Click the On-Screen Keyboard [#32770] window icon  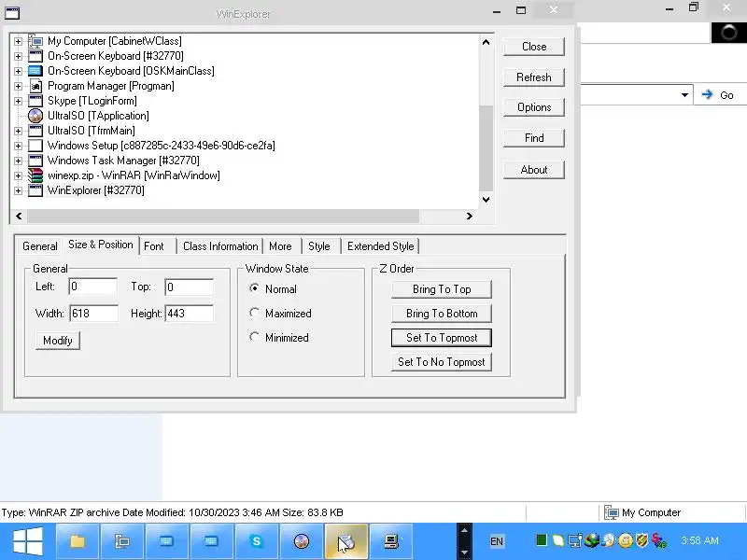click(x=35, y=56)
